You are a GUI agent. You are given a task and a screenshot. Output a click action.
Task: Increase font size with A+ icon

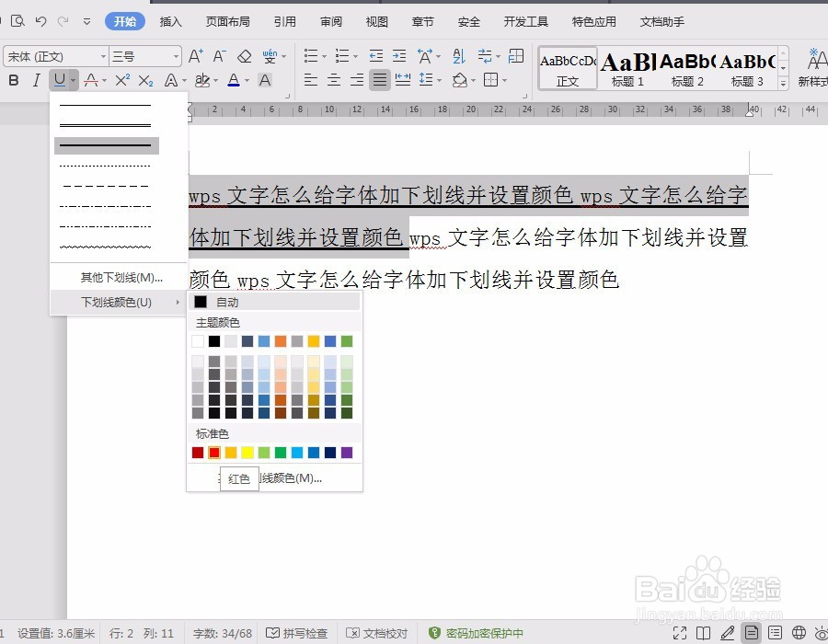point(195,56)
